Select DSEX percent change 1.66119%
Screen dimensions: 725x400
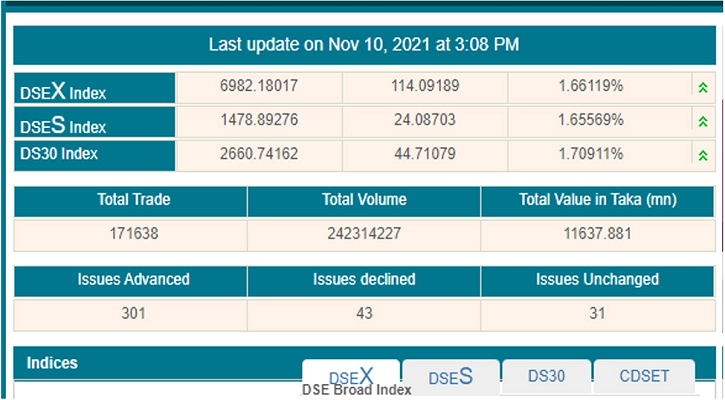pyautogui.click(x=591, y=86)
